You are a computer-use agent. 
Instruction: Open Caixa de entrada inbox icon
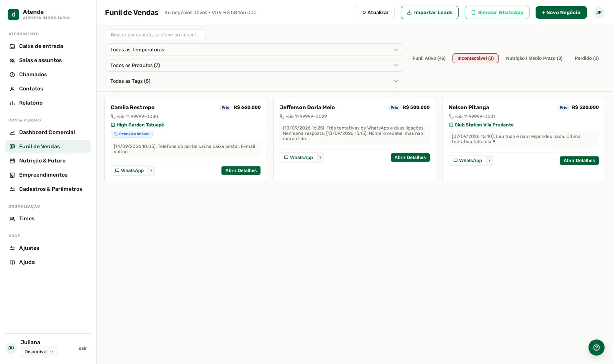12,46
